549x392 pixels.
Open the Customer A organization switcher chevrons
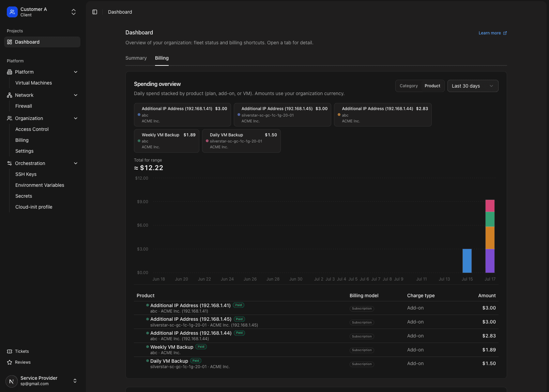(74, 12)
